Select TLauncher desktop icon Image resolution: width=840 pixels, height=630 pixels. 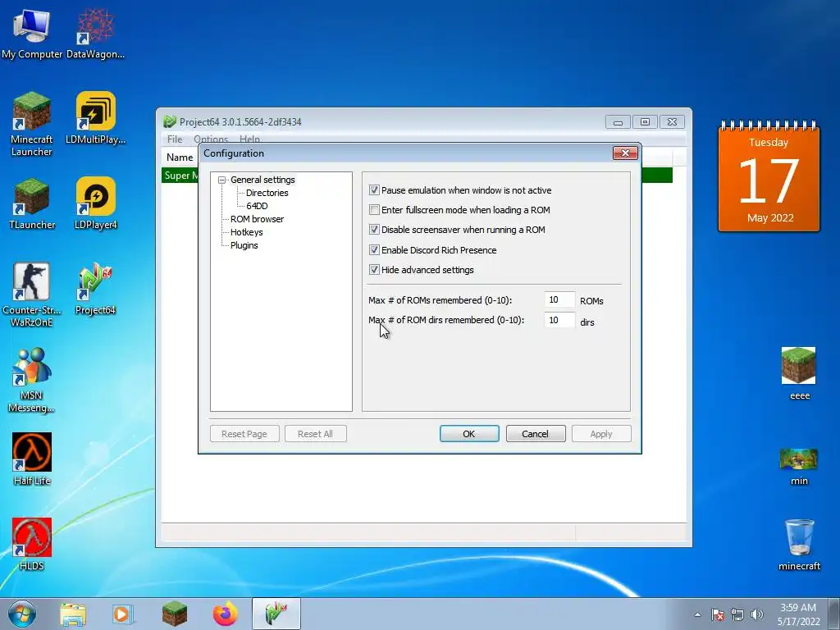[32, 203]
